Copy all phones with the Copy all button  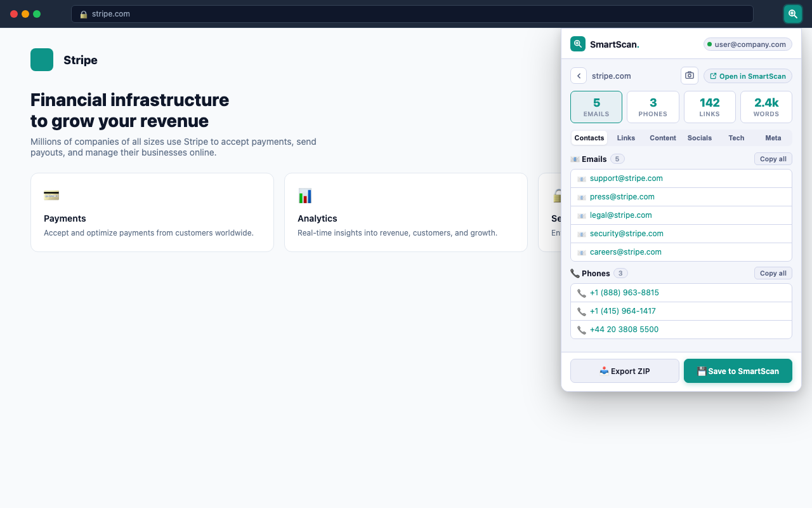coord(773,273)
